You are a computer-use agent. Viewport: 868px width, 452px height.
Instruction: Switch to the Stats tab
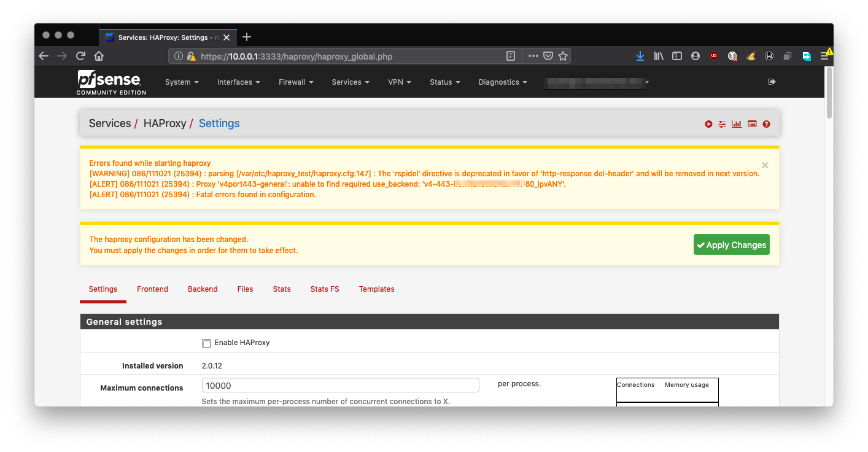[x=282, y=289]
